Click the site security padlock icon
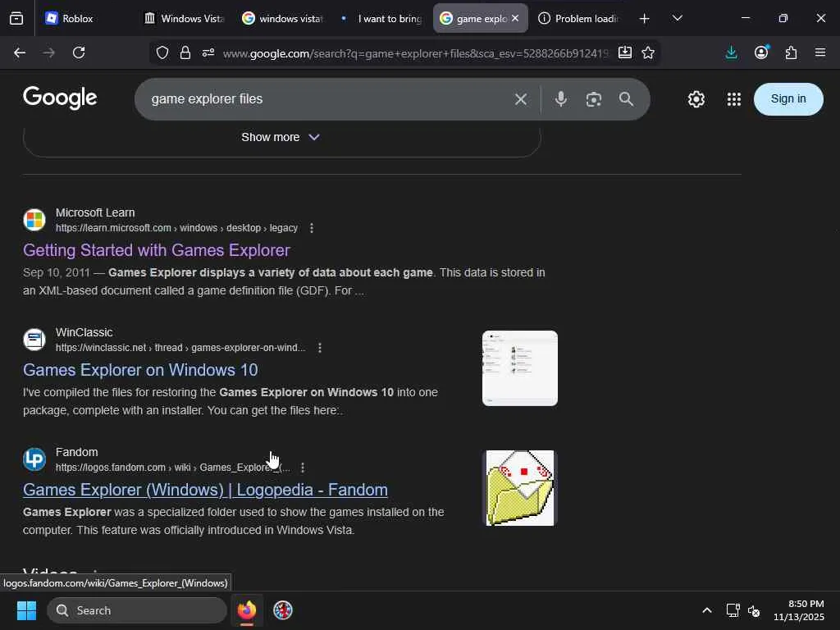This screenshot has width=840, height=630. (185, 52)
